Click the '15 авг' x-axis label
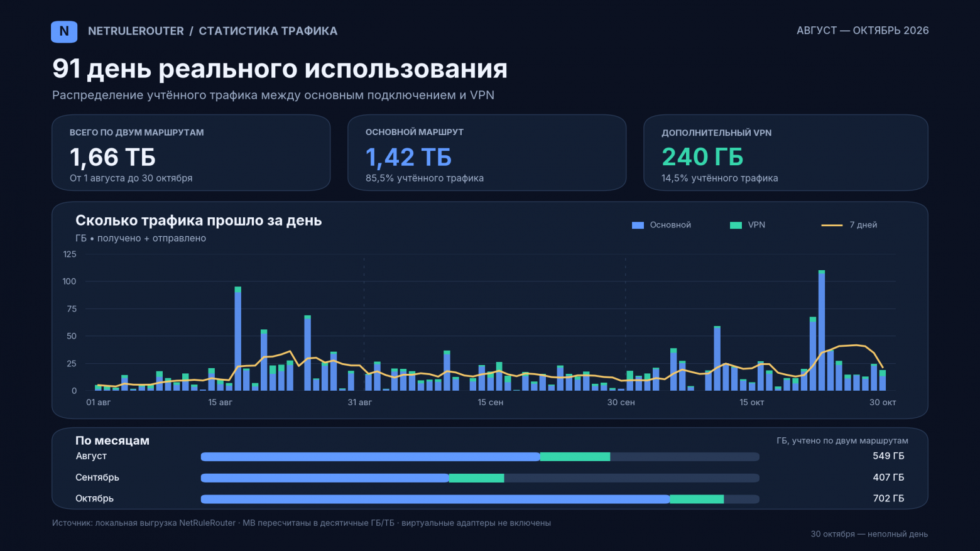980x551 pixels. (220, 402)
